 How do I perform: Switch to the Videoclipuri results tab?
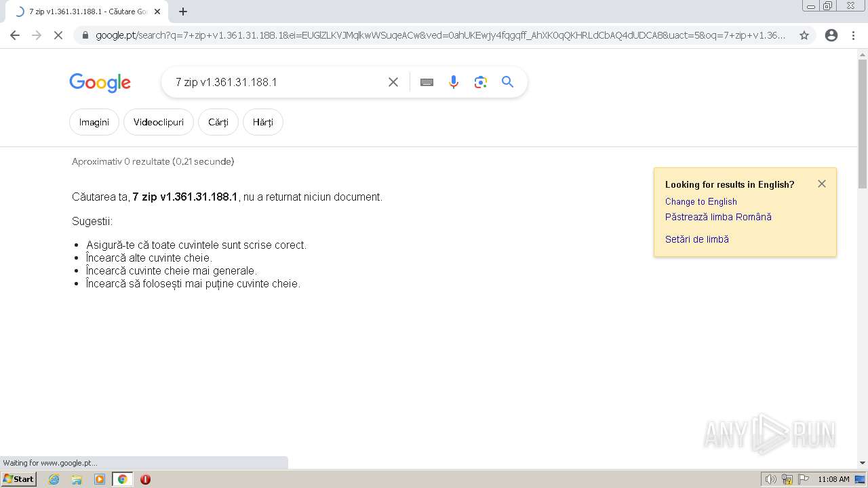[159, 122]
